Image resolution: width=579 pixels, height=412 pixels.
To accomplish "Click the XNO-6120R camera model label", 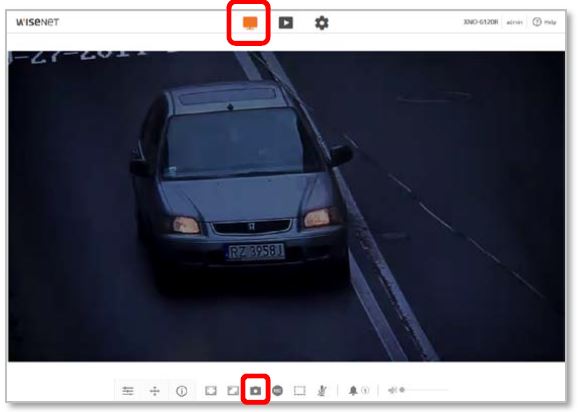I will (481, 22).
